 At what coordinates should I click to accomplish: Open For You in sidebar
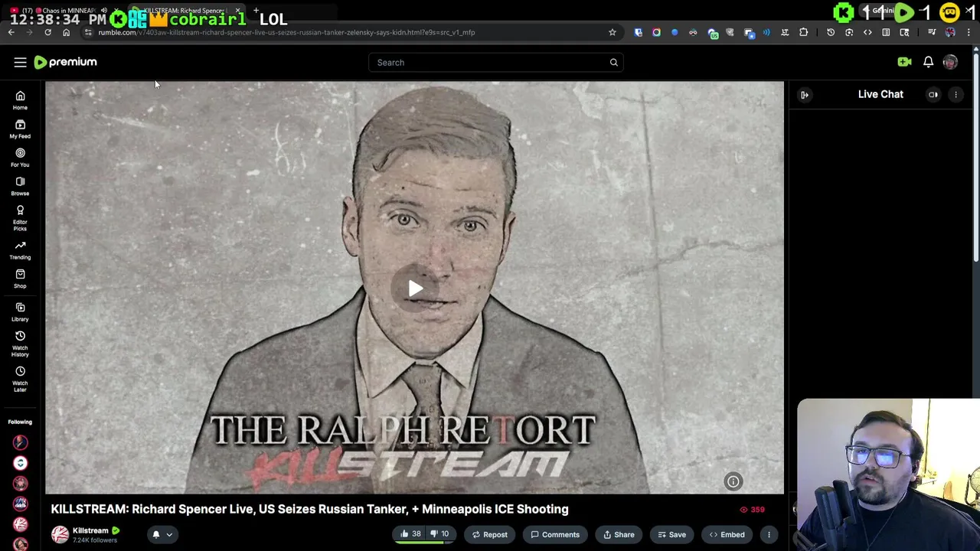20,157
